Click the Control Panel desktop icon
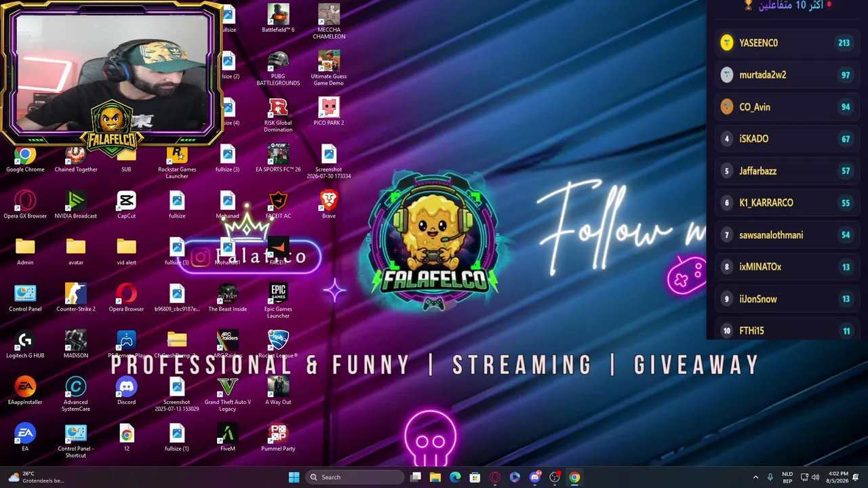The width and height of the screenshot is (868, 488). (x=25, y=298)
